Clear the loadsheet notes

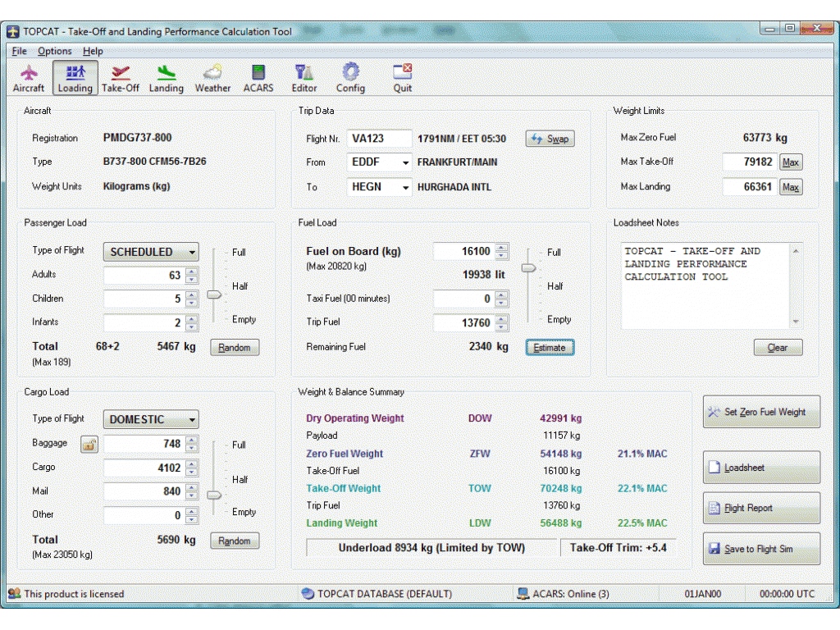[x=778, y=347]
